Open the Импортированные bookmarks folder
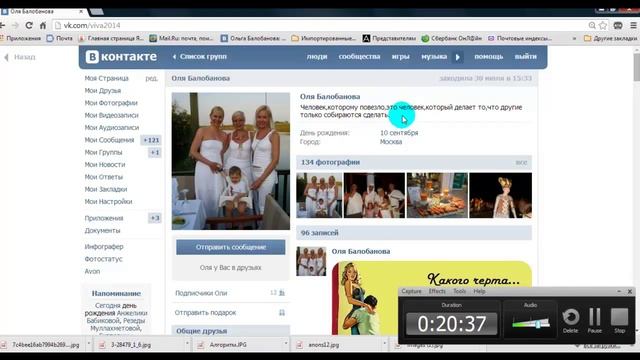640x360 pixels. pyautogui.click(x=324, y=38)
